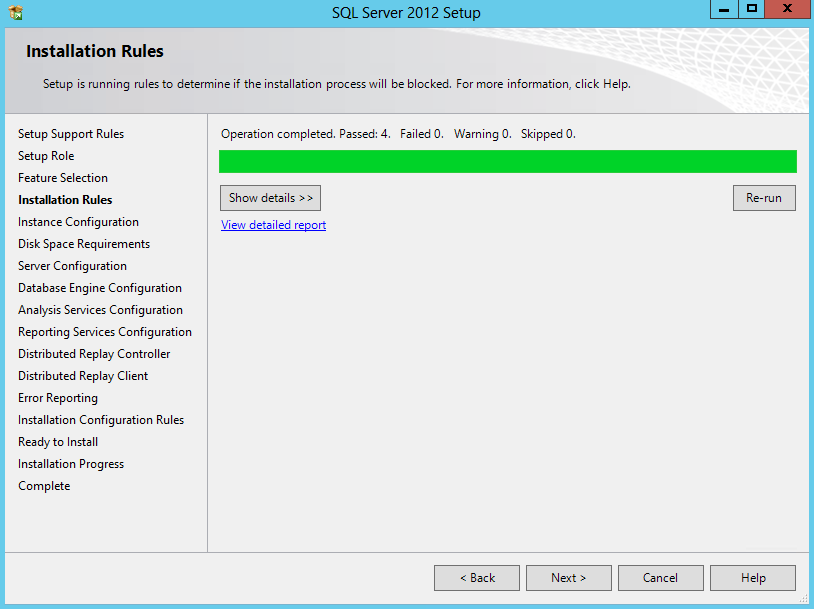Click the Re-run button

764,198
